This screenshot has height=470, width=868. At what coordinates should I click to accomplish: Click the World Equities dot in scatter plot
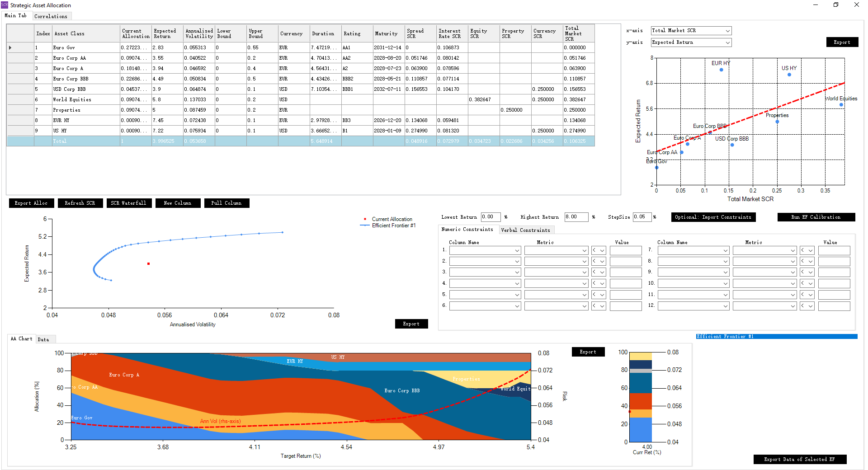[x=841, y=105]
